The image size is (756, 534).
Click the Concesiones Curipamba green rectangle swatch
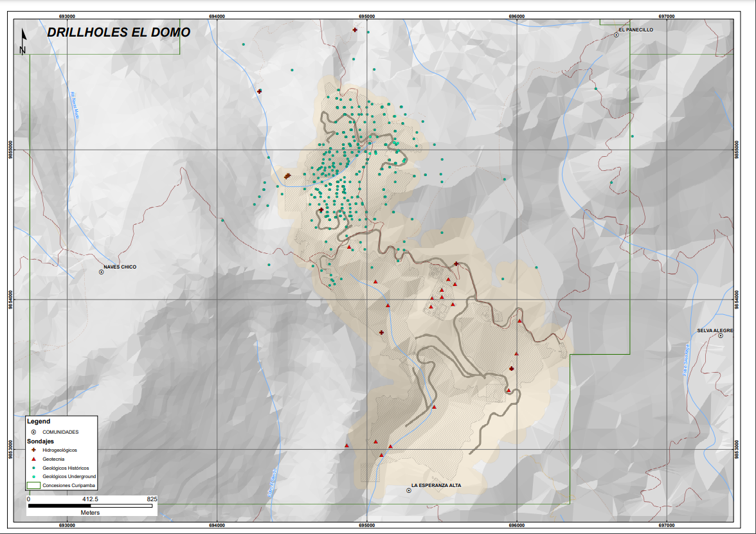point(33,486)
